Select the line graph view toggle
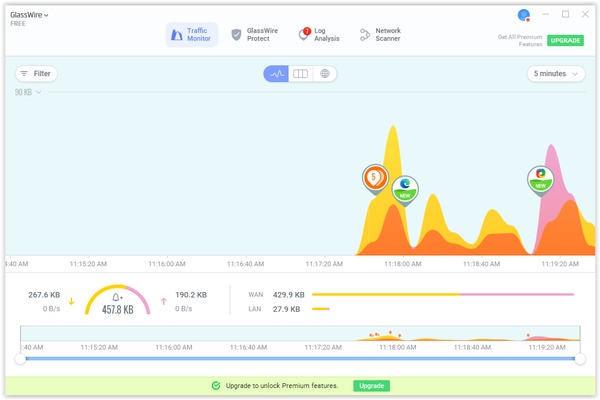The width and height of the screenshot is (600, 400). pos(276,74)
